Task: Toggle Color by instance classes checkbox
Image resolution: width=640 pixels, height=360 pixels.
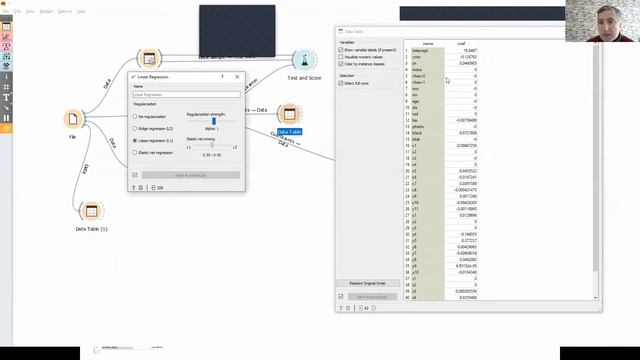Action: 341,64
